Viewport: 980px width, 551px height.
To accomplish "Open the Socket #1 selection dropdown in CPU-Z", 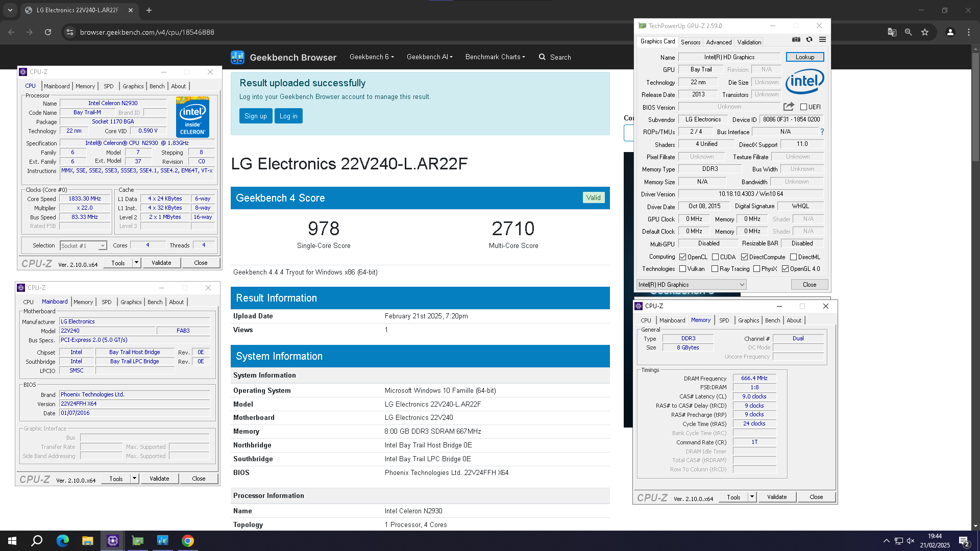I will (x=83, y=246).
